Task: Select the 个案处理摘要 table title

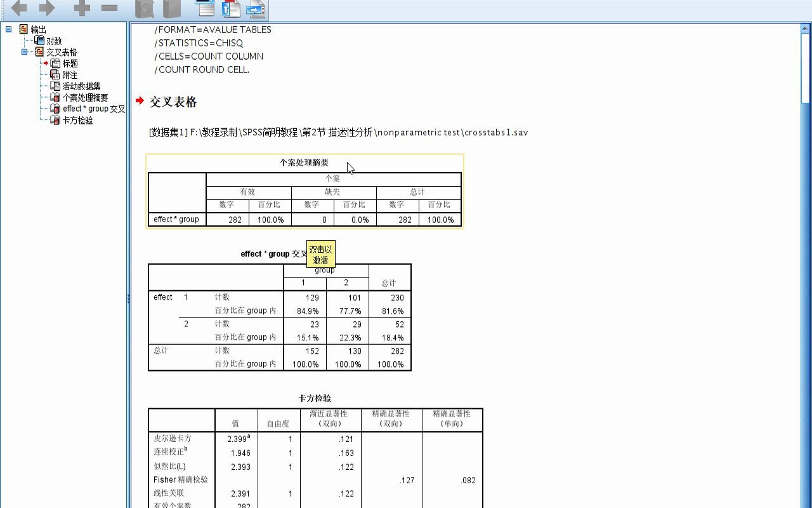Action: pyautogui.click(x=304, y=163)
